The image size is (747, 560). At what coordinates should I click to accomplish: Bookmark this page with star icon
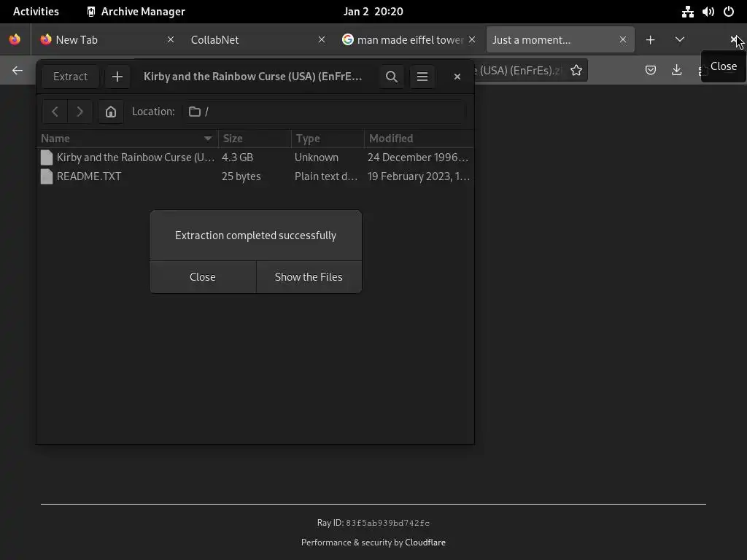coord(576,71)
